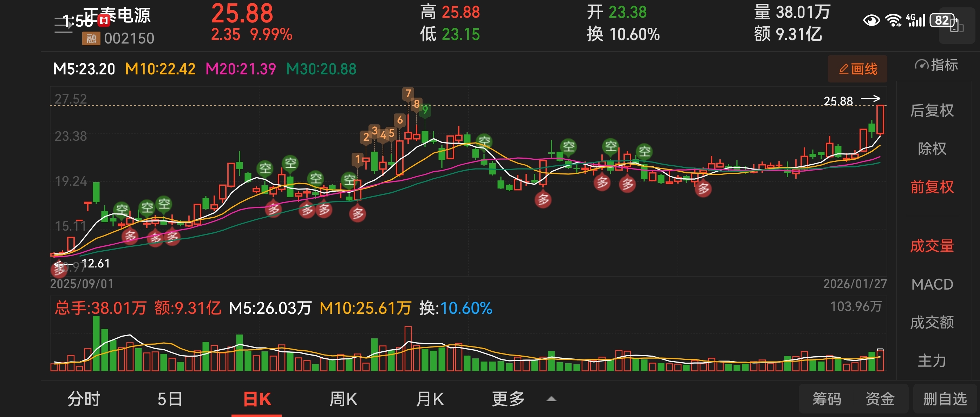The image size is (980, 417).
Task: Click the 融 margin badge
Action: [x=91, y=38]
